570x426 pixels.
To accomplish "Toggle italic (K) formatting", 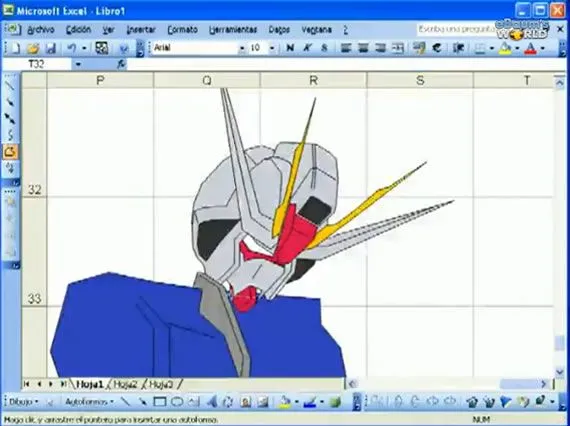I will pos(307,48).
